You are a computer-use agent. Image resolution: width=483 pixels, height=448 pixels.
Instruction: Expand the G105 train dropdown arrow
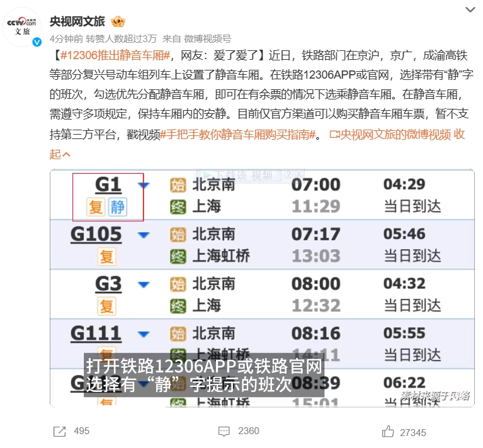[x=144, y=235]
